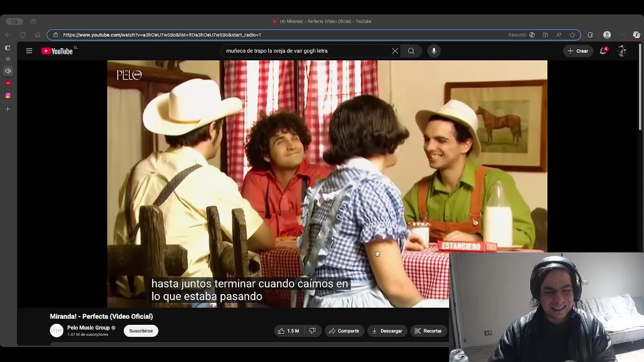
Task: Open the Copilot sidebar icon
Action: pos(636,35)
